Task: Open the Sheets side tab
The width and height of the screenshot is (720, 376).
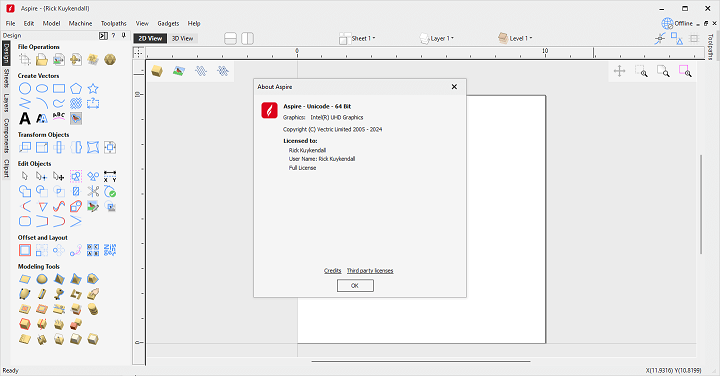Action: pyautogui.click(x=6, y=78)
